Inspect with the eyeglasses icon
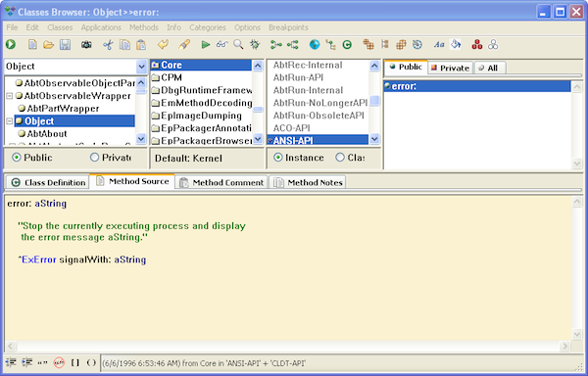Viewport: 588px width, 376px height. [222, 45]
